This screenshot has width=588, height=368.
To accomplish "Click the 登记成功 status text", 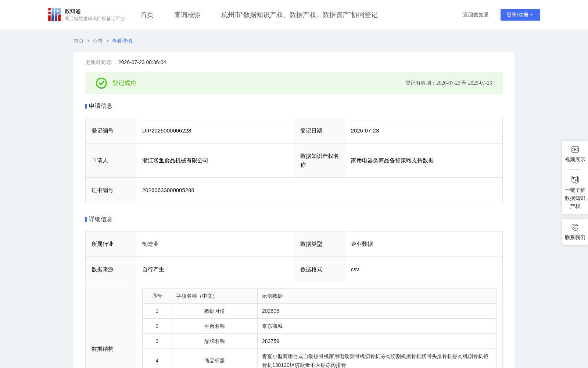I will point(124,83).
